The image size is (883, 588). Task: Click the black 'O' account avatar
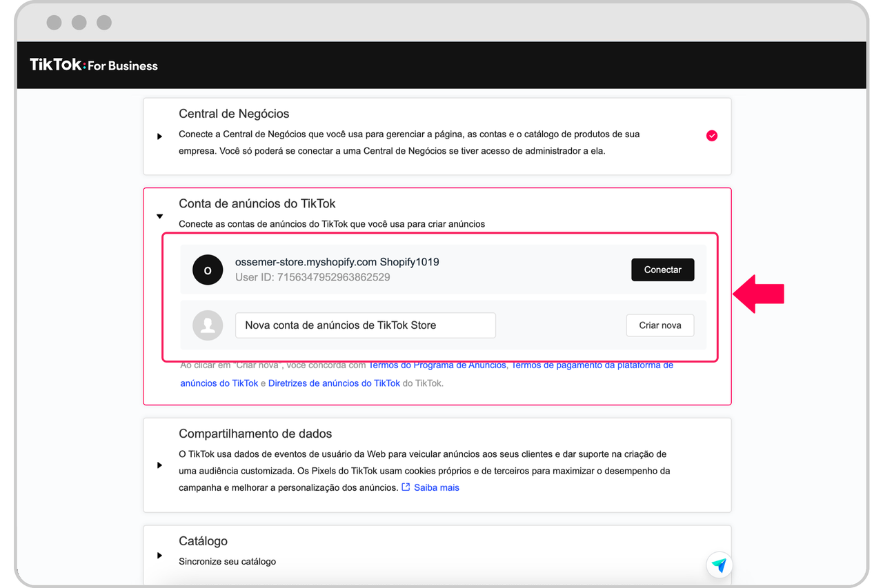tap(208, 270)
